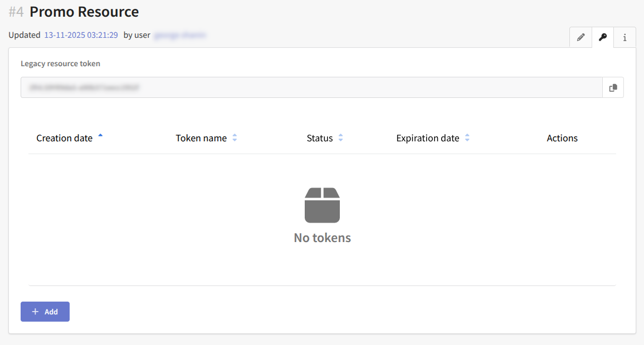Open the info tab

click(x=625, y=37)
